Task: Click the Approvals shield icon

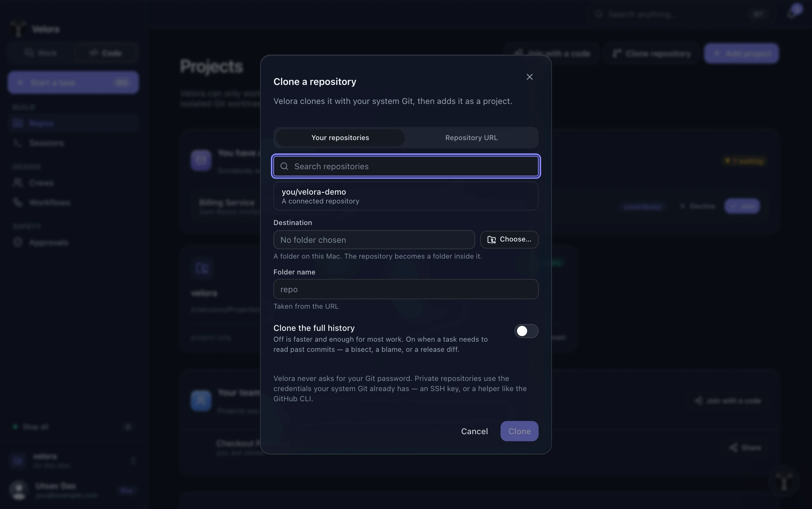Action: (17, 242)
